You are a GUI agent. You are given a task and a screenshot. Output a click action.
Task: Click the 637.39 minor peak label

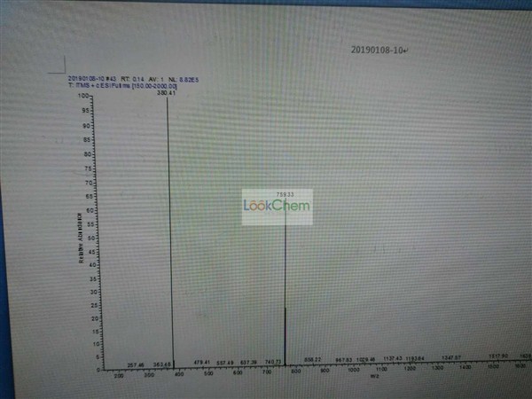coord(248,362)
